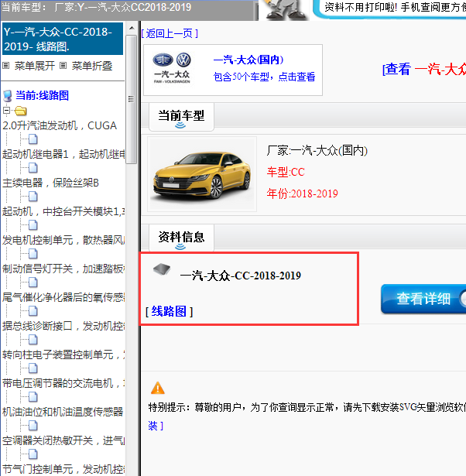The height and width of the screenshot is (476, 466).
Task: Open 起动机继电器1 wiring entry
Action: click(63, 154)
